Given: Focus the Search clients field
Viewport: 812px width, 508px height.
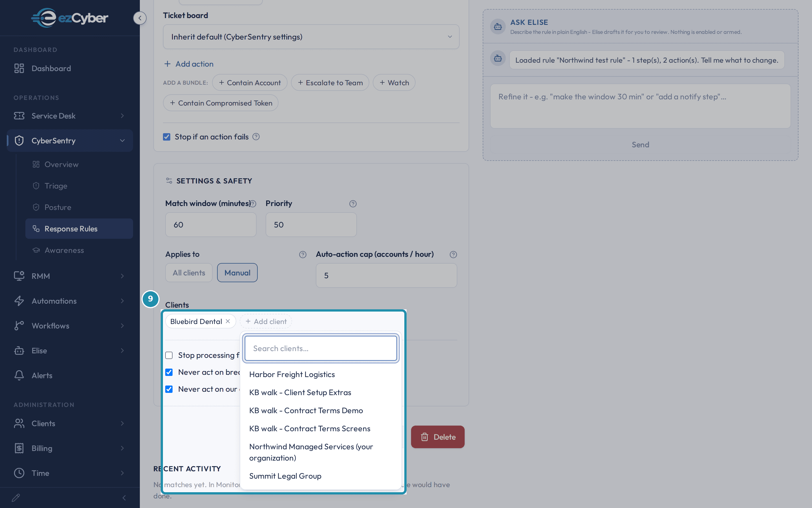Looking at the screenshot, I should click(x=321, y=349).
